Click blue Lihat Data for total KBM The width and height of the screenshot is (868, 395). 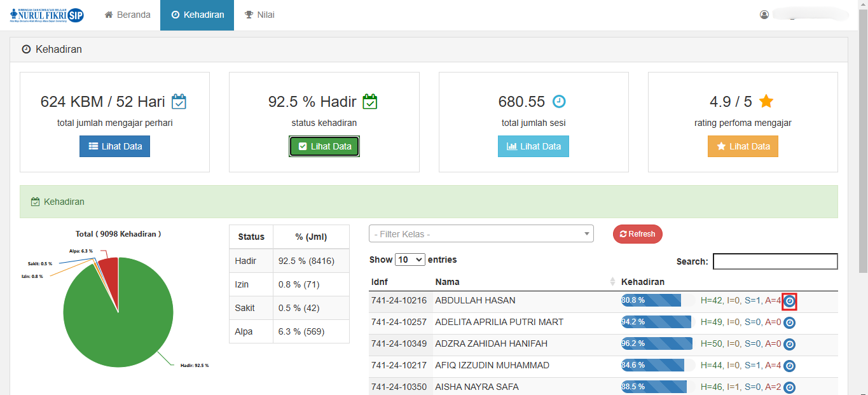pyautogui.click(x=114, y=146)
